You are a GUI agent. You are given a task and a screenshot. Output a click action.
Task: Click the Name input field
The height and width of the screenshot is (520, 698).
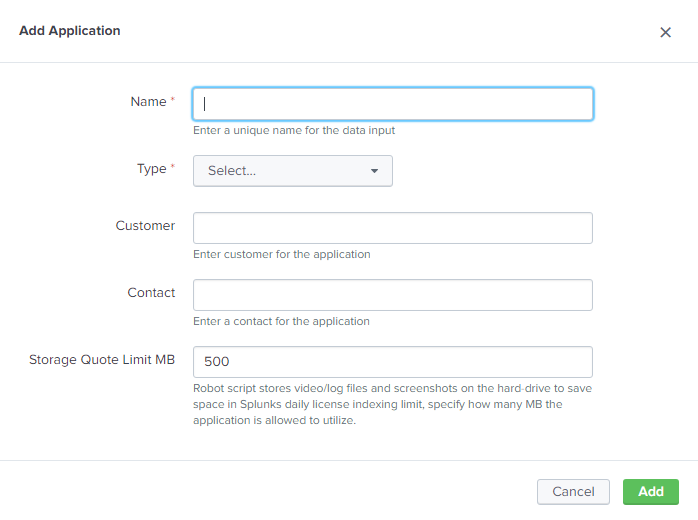coord(392,104)
